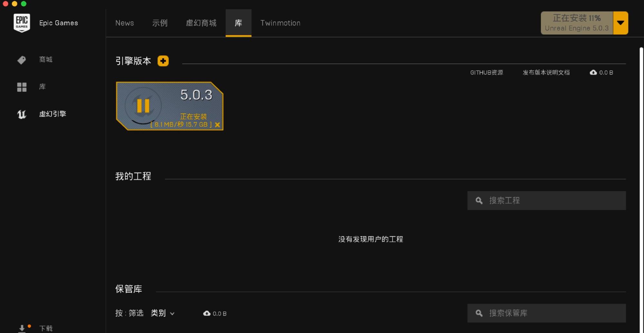This screenshot has width=644, height=333.
Task: Click the 没有发现用户的工程 message
Action: coord(371,239)
